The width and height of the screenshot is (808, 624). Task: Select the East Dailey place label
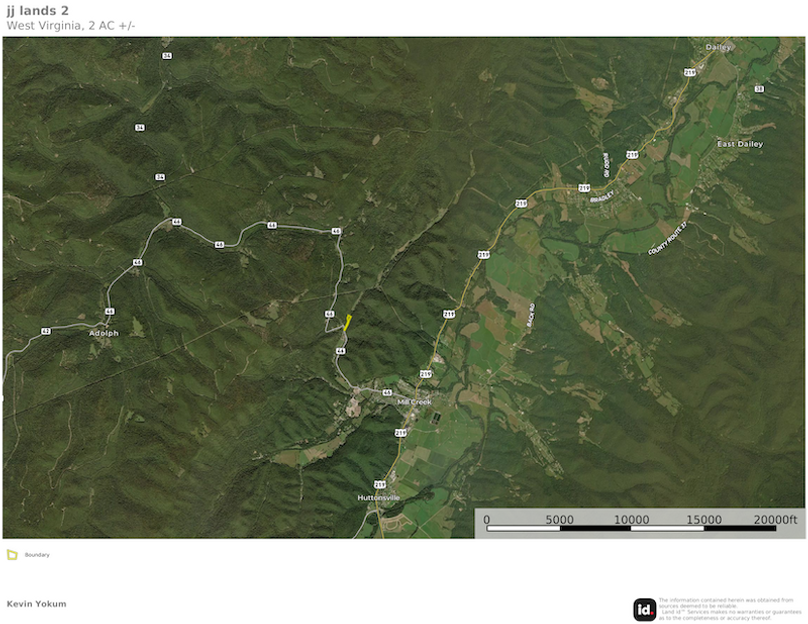pos(740,143)
